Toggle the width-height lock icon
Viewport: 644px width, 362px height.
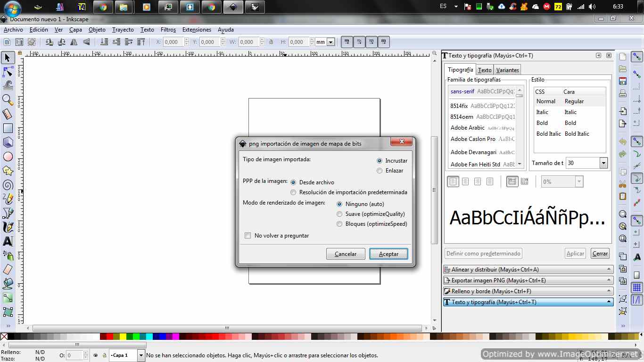coord(271,42)
